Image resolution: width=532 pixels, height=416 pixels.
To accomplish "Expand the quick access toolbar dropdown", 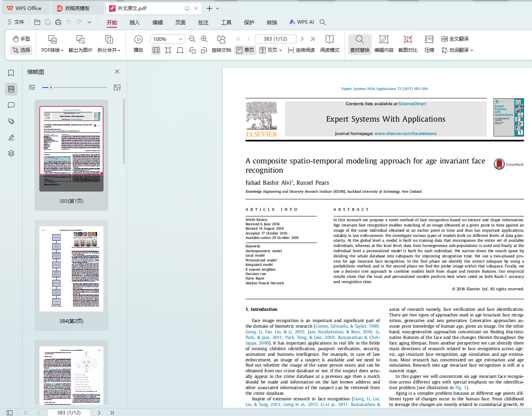I will point(89,22).
